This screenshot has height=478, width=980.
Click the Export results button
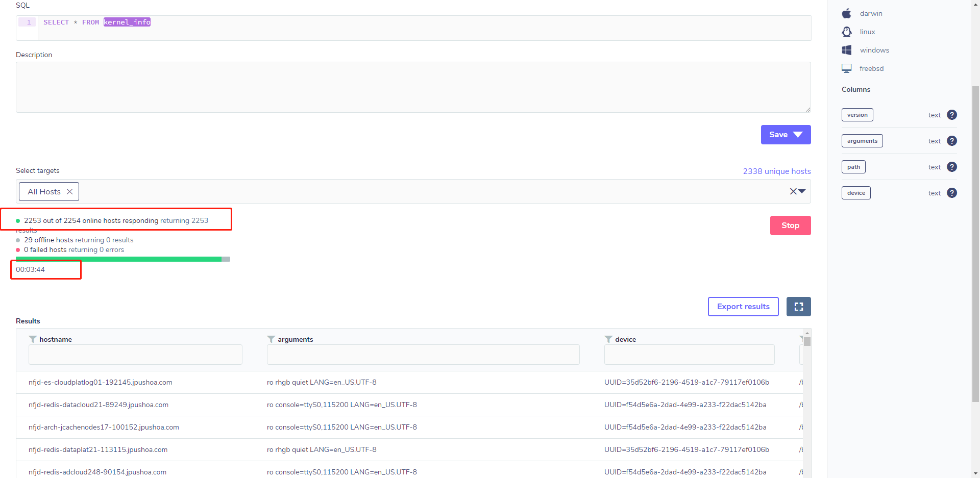click(x=743, y=306)
